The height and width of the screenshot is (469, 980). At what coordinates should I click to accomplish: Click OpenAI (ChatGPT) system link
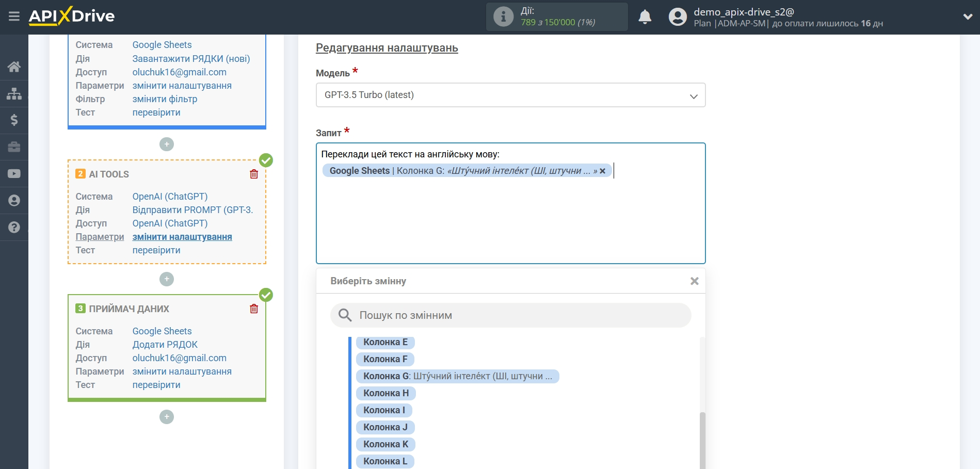(170, 197)
